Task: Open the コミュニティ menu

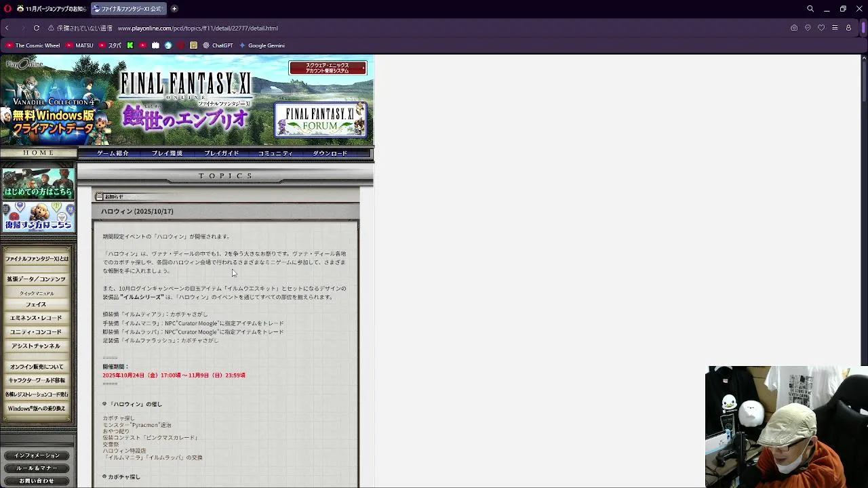Action: click(275, 153)
